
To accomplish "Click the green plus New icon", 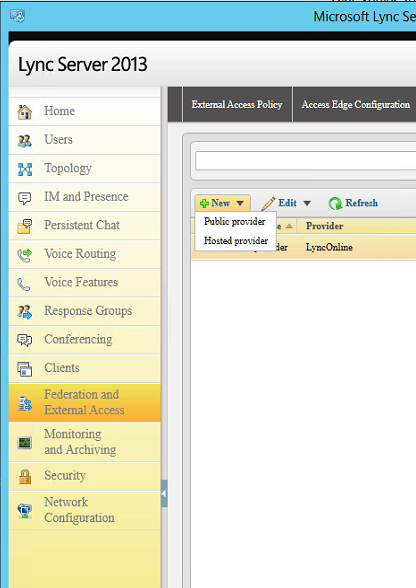I will (x=204, y=203).
